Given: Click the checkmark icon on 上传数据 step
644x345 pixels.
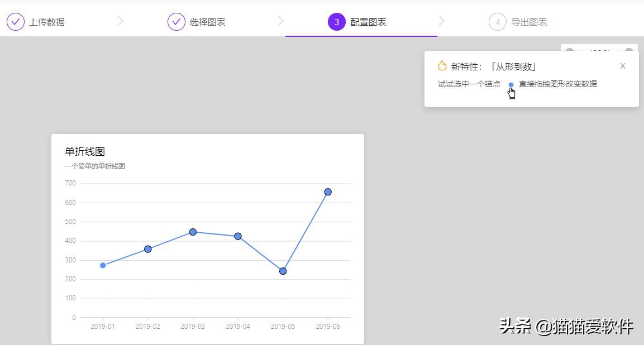Looking at the screenshot, I should [16, 21].
